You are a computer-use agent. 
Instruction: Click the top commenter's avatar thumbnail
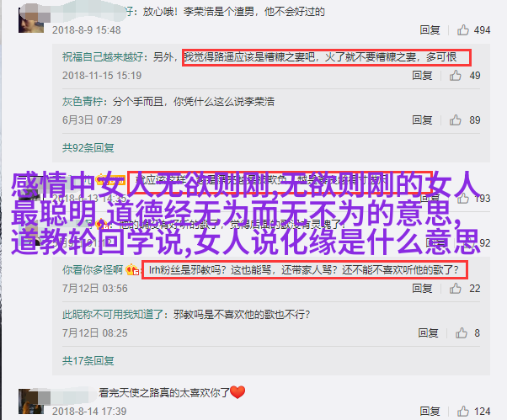click(31, 20)
